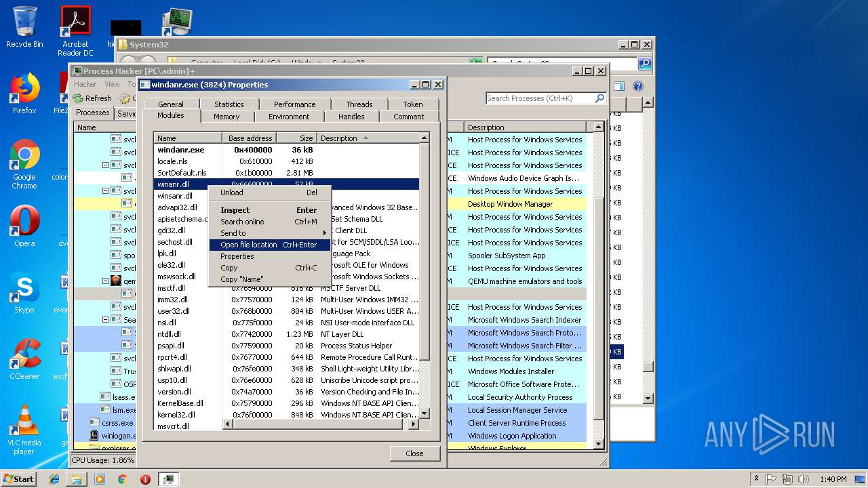Switch to the Comment tab
Image resolution: width=868 pixels, height=488 pixels.
click(409, 117)
